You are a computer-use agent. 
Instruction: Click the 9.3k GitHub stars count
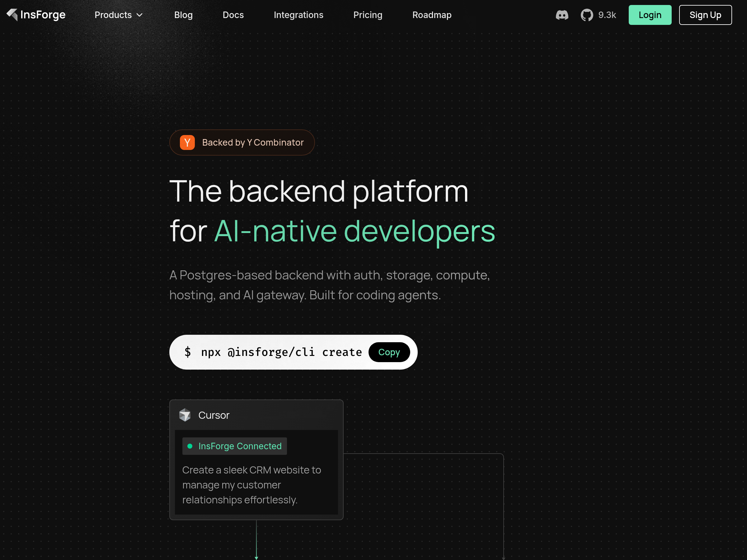click(607, 15)
